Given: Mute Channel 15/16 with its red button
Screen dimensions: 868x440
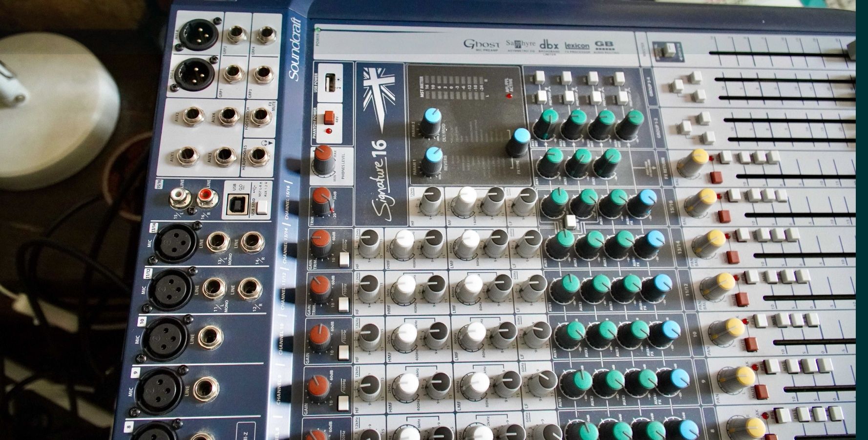Looking at the screenshot, I should pyautogui.click(x=724, y=216).
